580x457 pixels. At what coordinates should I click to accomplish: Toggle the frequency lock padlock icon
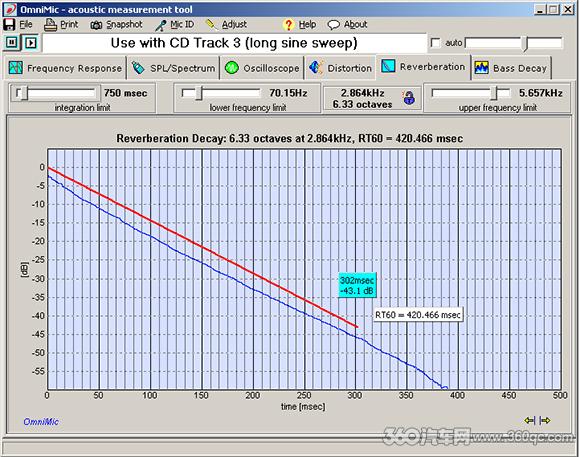(x=409, y=98)
